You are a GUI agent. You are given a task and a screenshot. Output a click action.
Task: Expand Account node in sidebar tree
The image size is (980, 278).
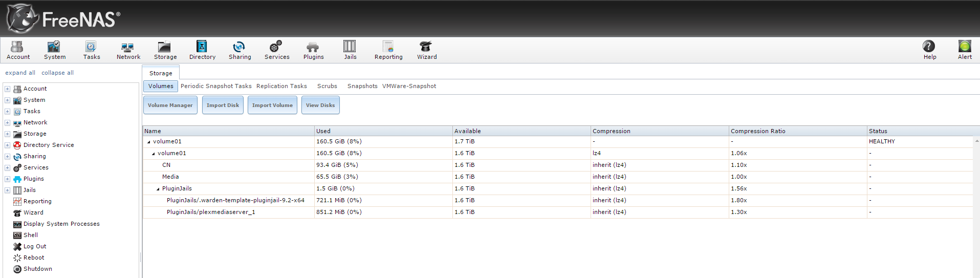[x=7, y=89]
